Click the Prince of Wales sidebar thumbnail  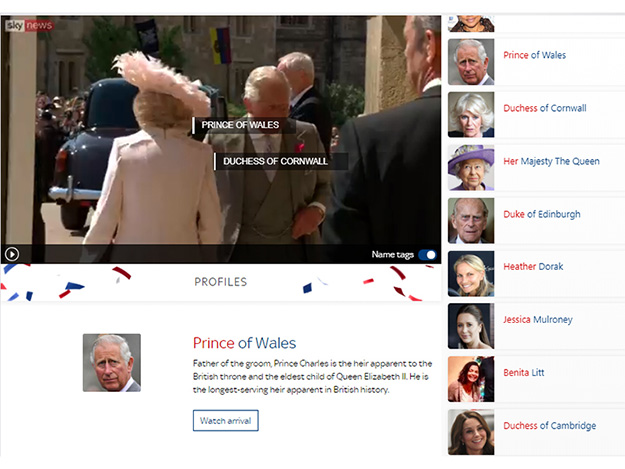click(x=471, y=62)
